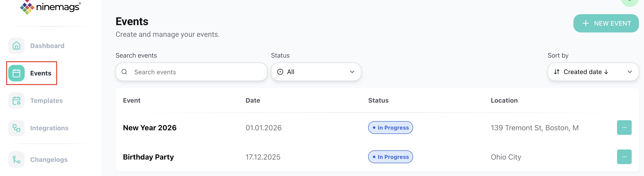644x176 pixels.
Task: Click the Sort by dropdown chevron
Action: 630,72
